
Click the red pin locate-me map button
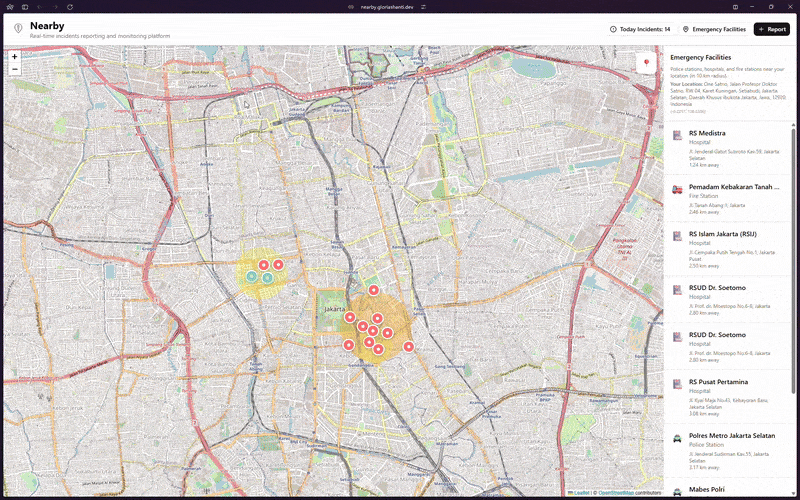tap(646, 63)
